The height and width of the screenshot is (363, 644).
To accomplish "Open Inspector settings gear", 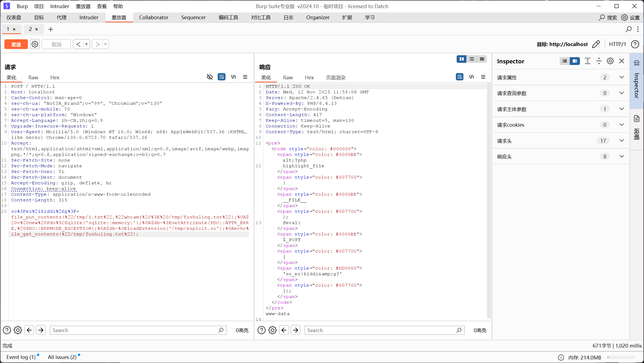I will coord(610,61).
